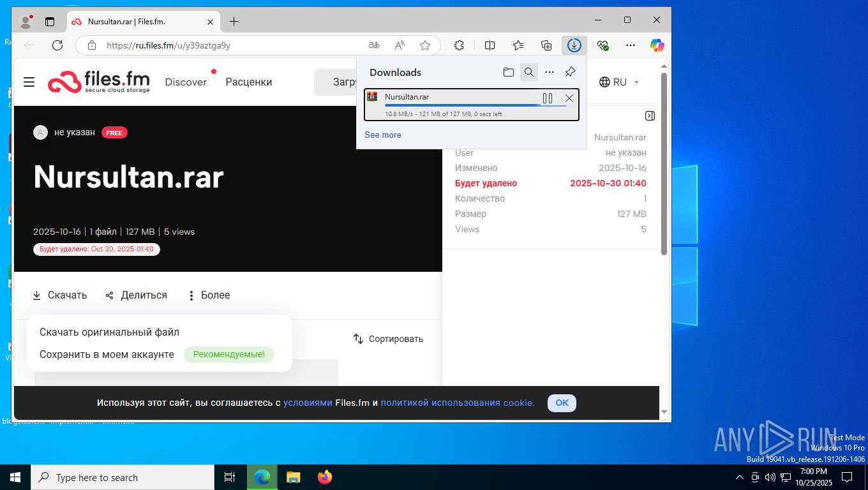The width and height of the screenshot is (868, 490).
Task: Translate this page icon
Action: click(x=374, y=45)
